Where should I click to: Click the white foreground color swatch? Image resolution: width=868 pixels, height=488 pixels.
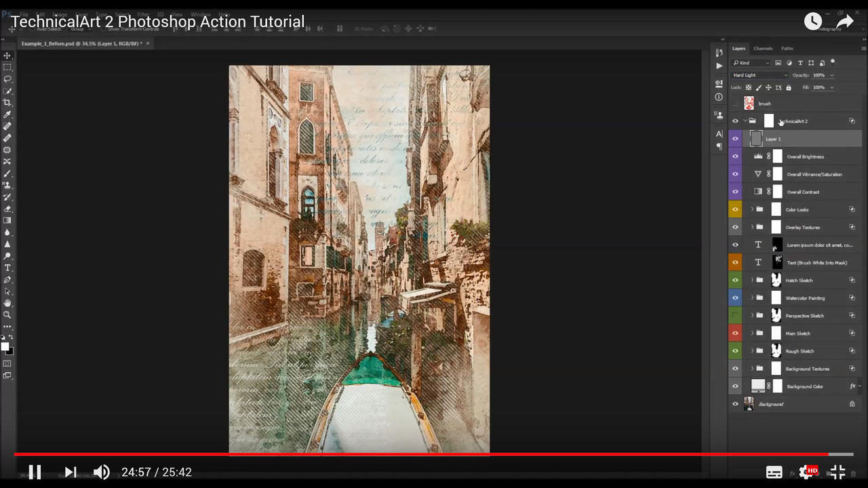pyautogui.click(x=5, y=347)
